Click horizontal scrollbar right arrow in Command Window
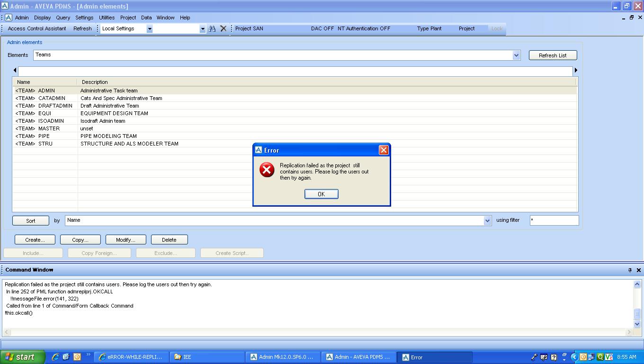Screen dimensions: 644x364 coord(629,332)
